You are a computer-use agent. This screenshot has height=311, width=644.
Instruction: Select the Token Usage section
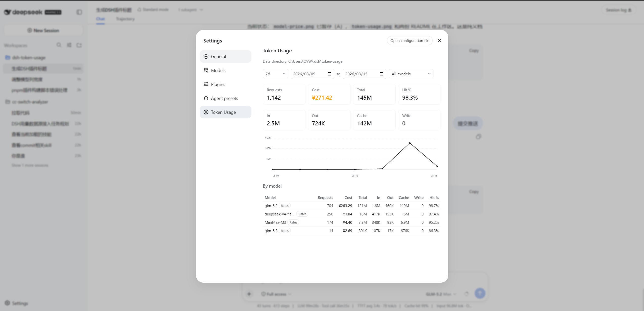click(225, 112)
